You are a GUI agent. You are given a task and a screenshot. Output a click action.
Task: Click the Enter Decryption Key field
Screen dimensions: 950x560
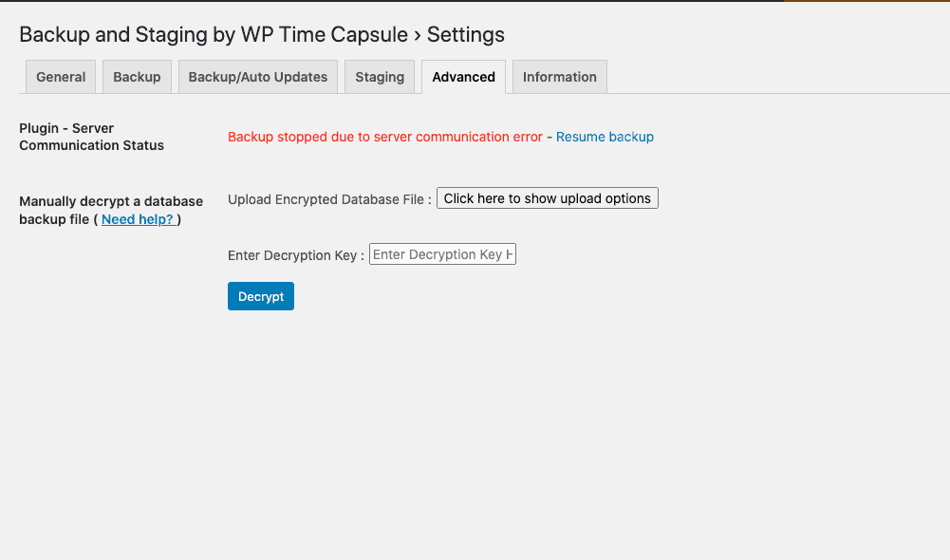pos(442,253)
